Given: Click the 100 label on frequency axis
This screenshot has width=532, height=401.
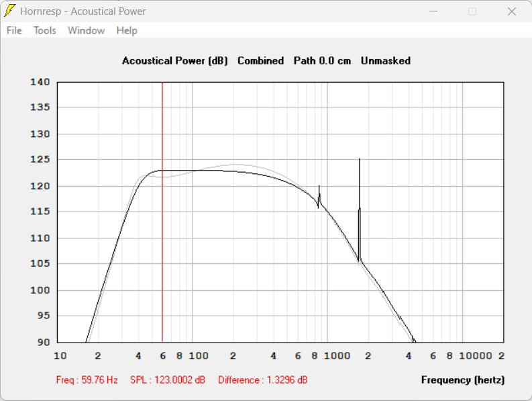Looking at the screenshot, I should coord(199,356).
